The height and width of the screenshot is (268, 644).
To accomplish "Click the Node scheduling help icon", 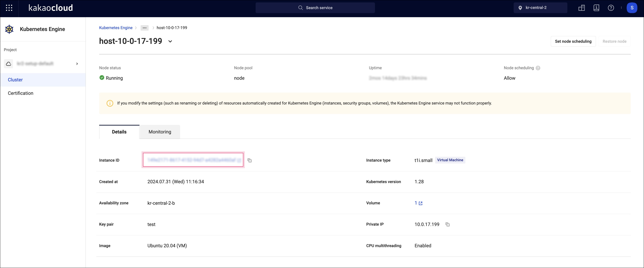I will 538,68.
